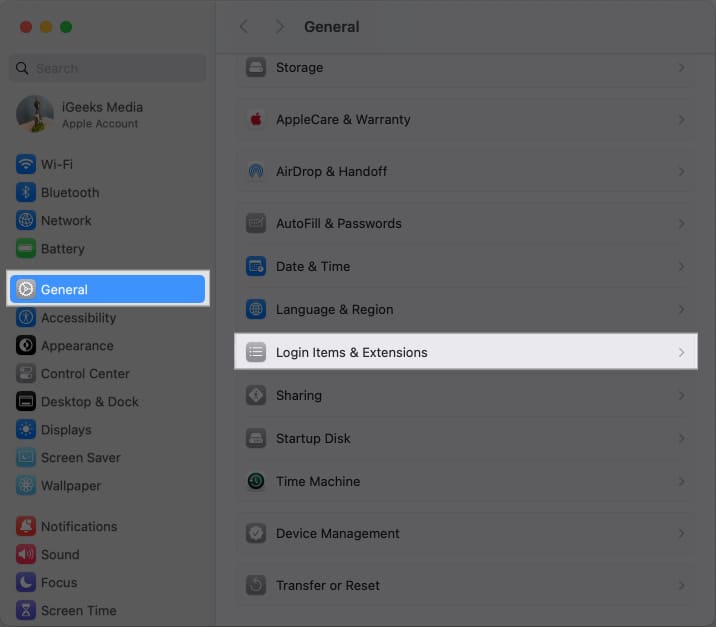The width and height of the screenshot is (716, 627).
Task: Expand the Device Management row chevron
Action: [x=681, y=533]
